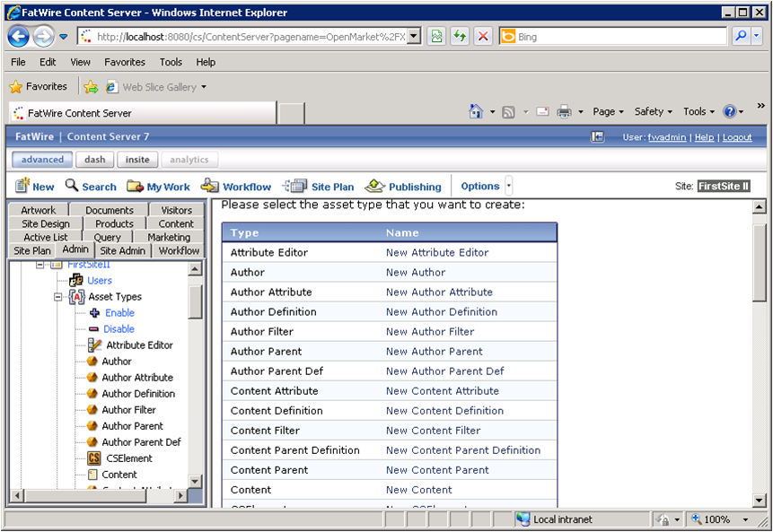This screenshot has width=773, height=532.
Task: Click the Add to Favorites Bar icon
Action: coord(91,87)
